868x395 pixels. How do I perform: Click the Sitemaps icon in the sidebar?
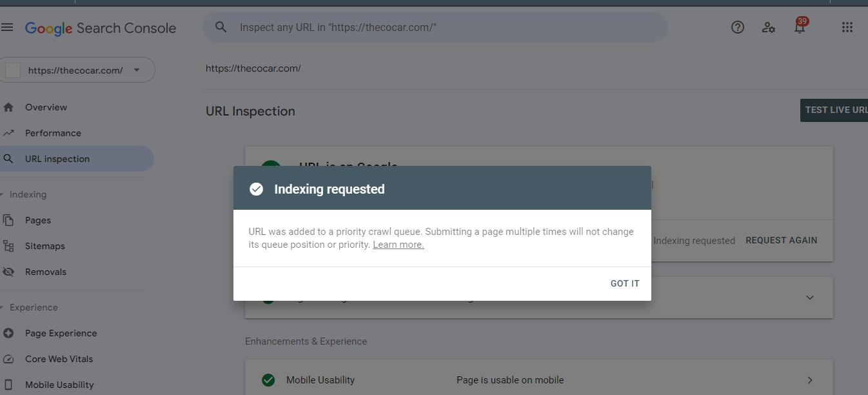click(x=8, y=246)
